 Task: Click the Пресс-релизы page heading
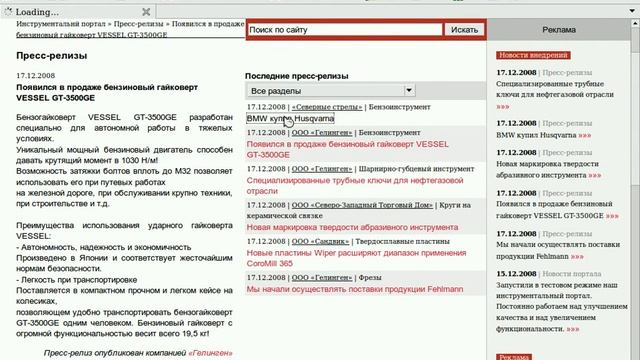(52, 56)
